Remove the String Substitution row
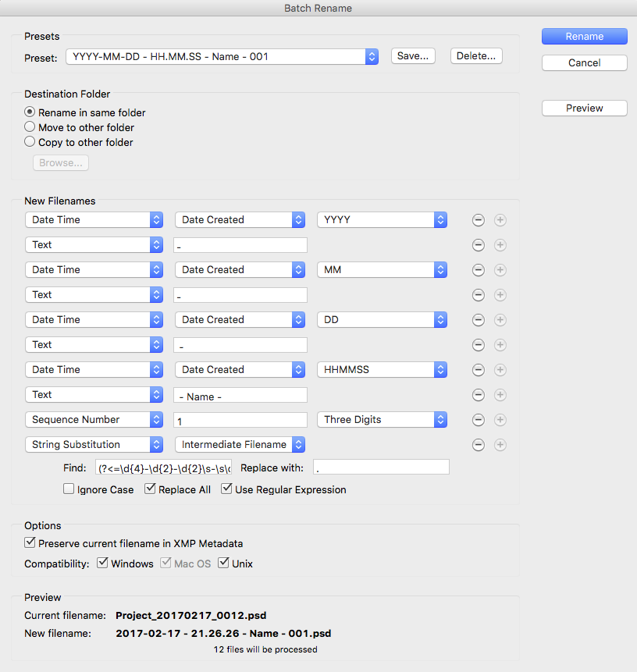This screenshot has width=637, height=672. tap(479, 445)
